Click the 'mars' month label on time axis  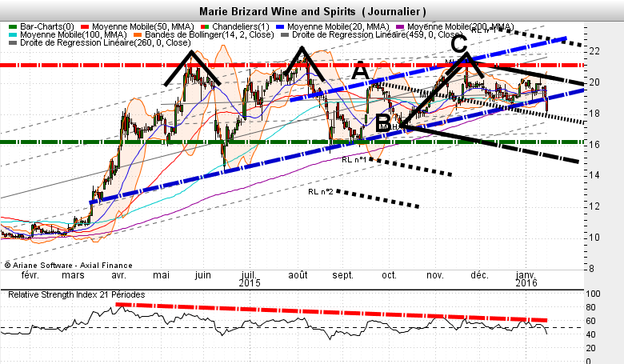click(x=73, y=275)
